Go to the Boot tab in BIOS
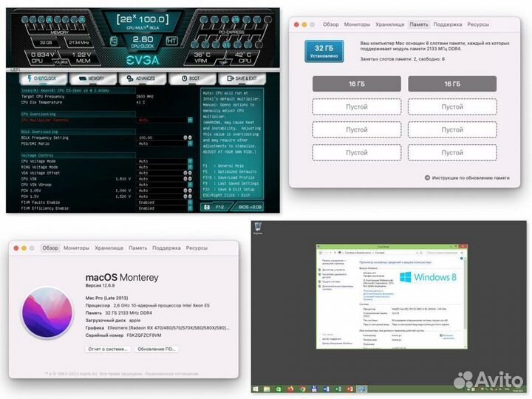 click(x=191, y=78)
